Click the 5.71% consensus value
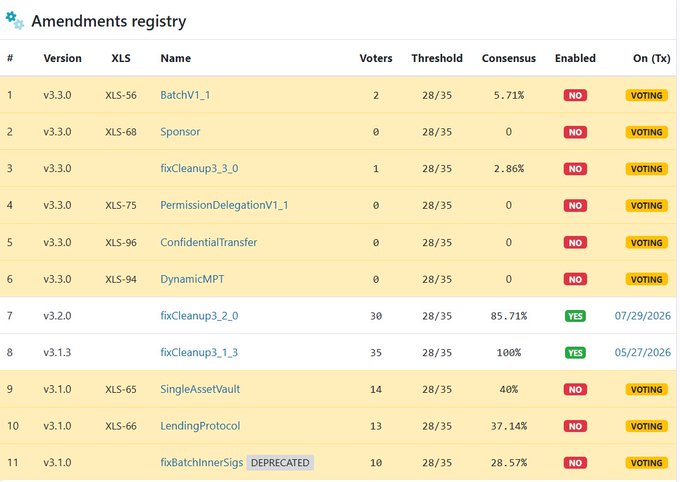The height and width of the screenshot is (482, 680). [x=509, y=95]
